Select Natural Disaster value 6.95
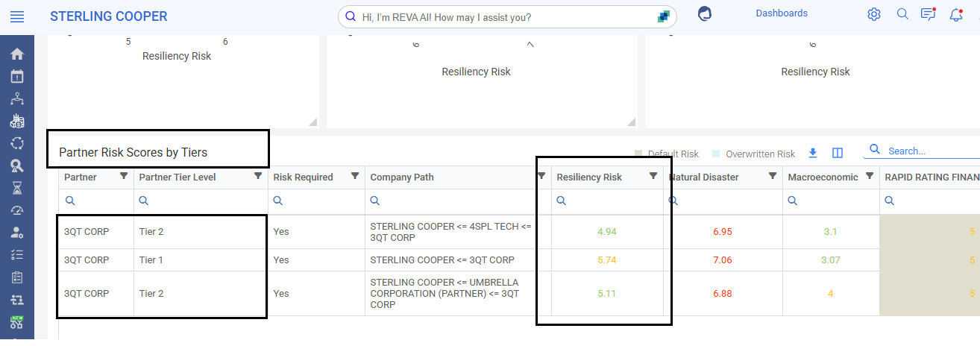The width and height of the screenshot is (980, 346). 723,232
